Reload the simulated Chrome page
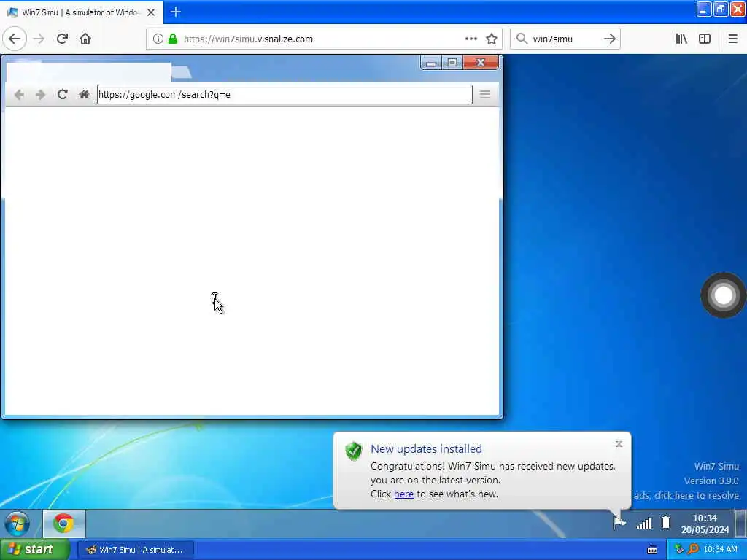This screenshot has width=747, height=560. pyautogui.click(x=63, y=94)
